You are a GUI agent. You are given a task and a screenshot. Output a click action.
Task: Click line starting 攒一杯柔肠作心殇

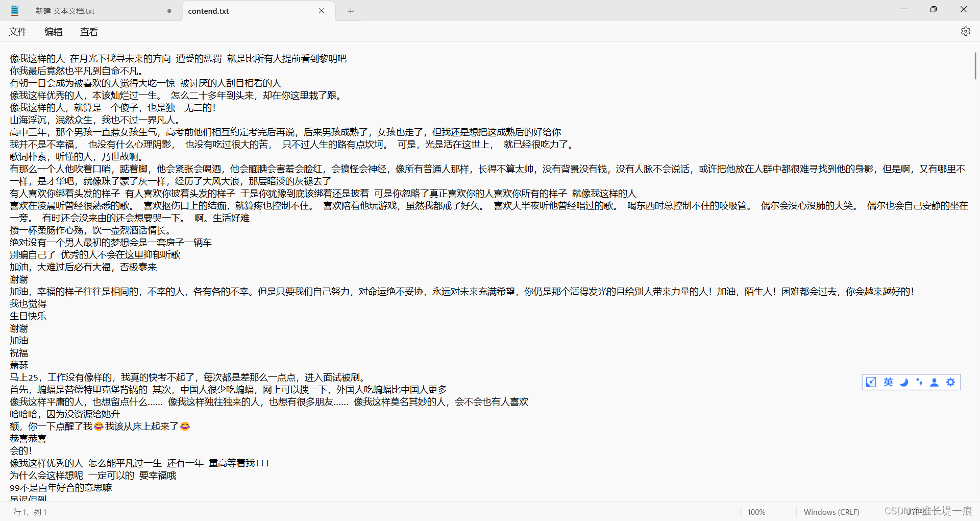coord(91,230)
